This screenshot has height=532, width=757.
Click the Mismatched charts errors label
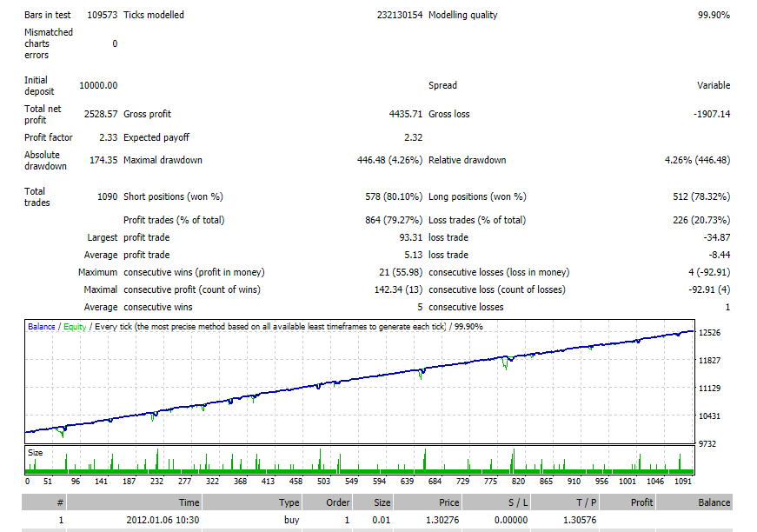coord(49,43)
